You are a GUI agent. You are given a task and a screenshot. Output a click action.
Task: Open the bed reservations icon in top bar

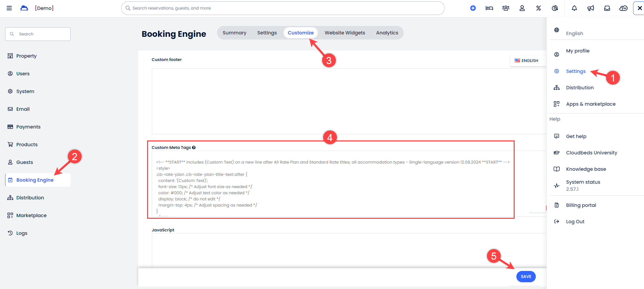click(489, 8)
